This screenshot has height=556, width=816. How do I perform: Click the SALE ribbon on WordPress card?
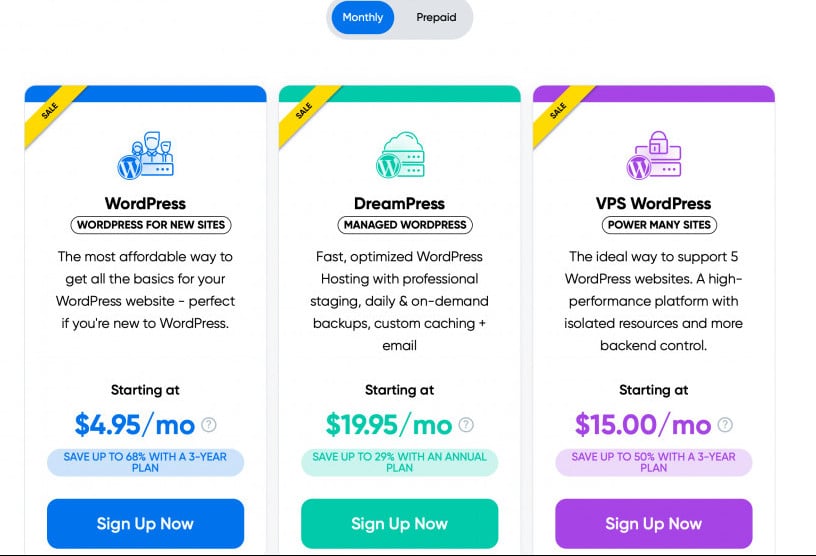coord(51,112)
